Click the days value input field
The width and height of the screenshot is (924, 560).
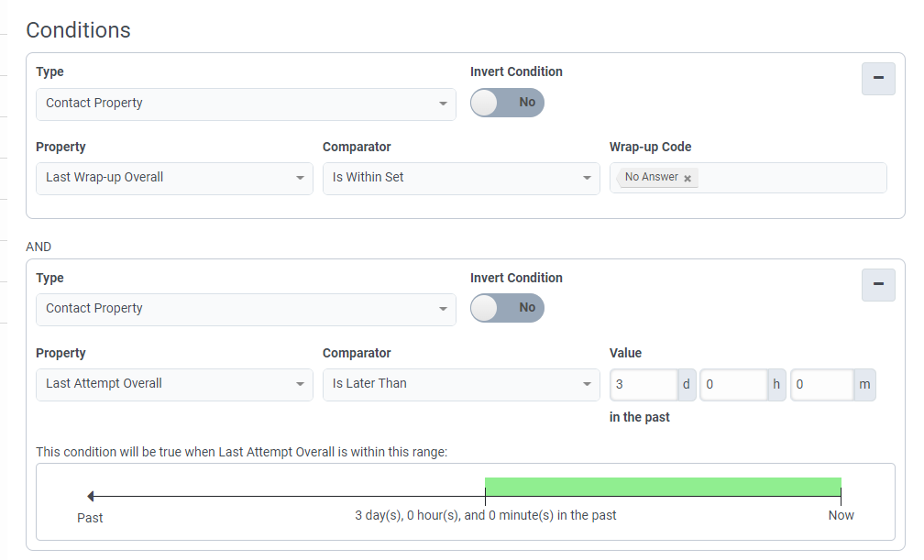pos(643,385)
